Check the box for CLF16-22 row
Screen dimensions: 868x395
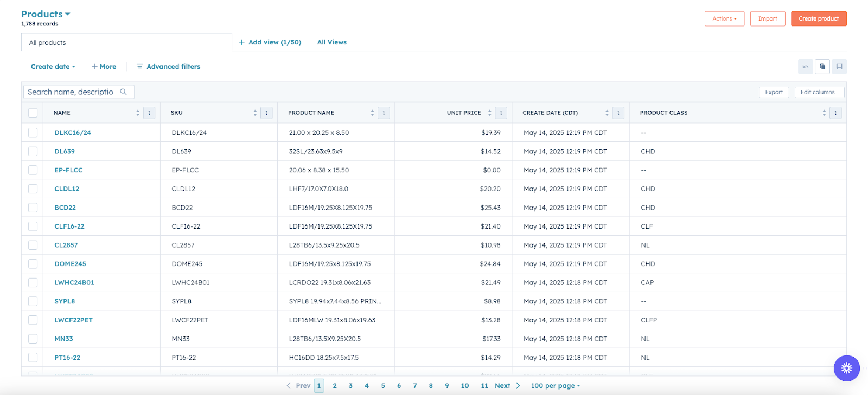tap(33, 226)
